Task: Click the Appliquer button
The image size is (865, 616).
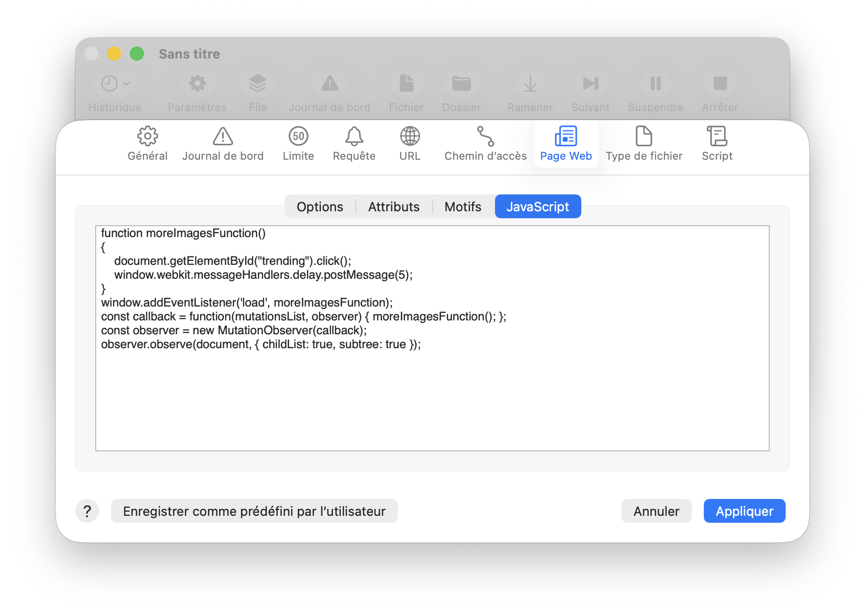Action: point(744,511)
